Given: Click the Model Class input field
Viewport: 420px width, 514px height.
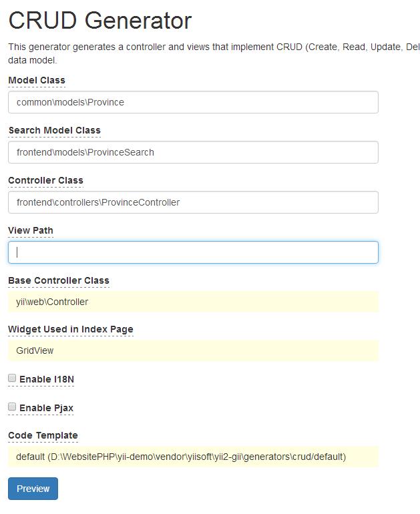Looking at the screenshot, I should click(x=193, y=102).
